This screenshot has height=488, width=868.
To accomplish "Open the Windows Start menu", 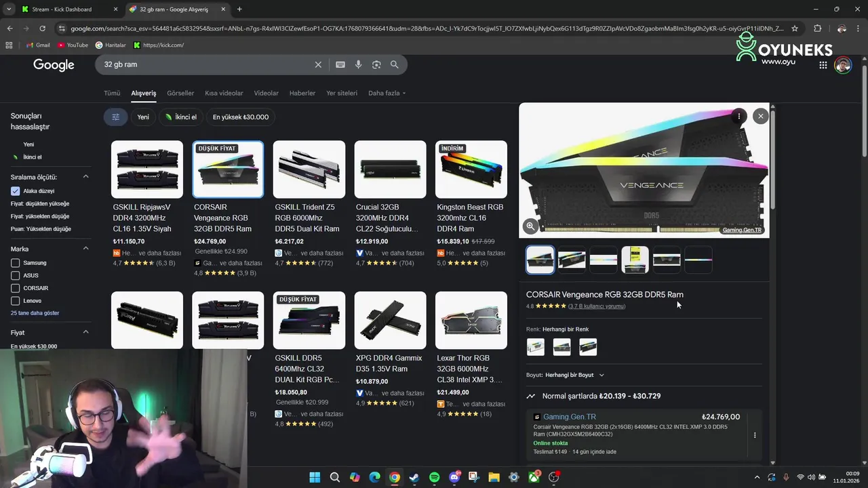I will click(x=315, y=477).
